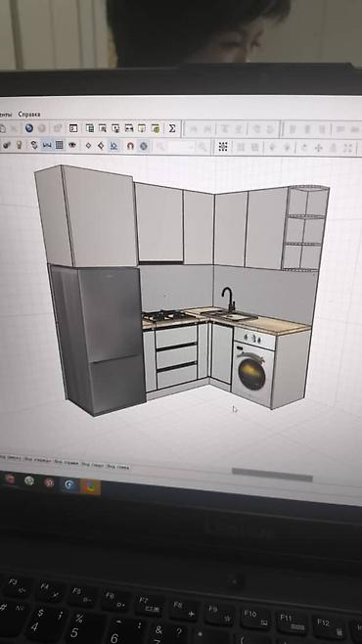This screenshot has height=644, width=362.
Task: Open the Справка menu
Action: pyautogui.click(x=29, y=115)
